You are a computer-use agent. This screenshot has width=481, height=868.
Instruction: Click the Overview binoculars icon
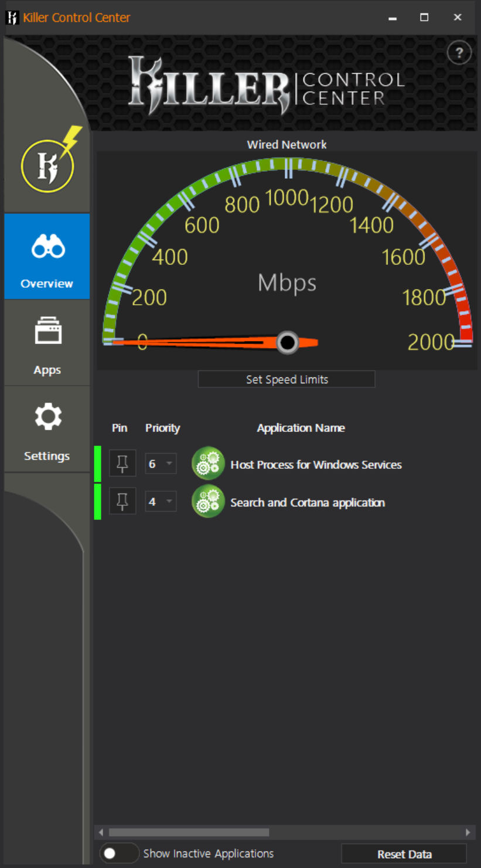(x=47, y=247)
